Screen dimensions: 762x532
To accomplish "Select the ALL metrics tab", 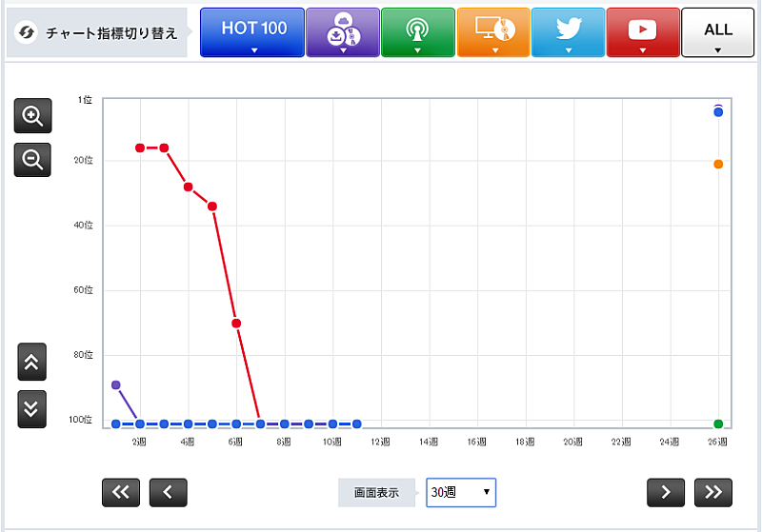I will click(x=717, y=30).
